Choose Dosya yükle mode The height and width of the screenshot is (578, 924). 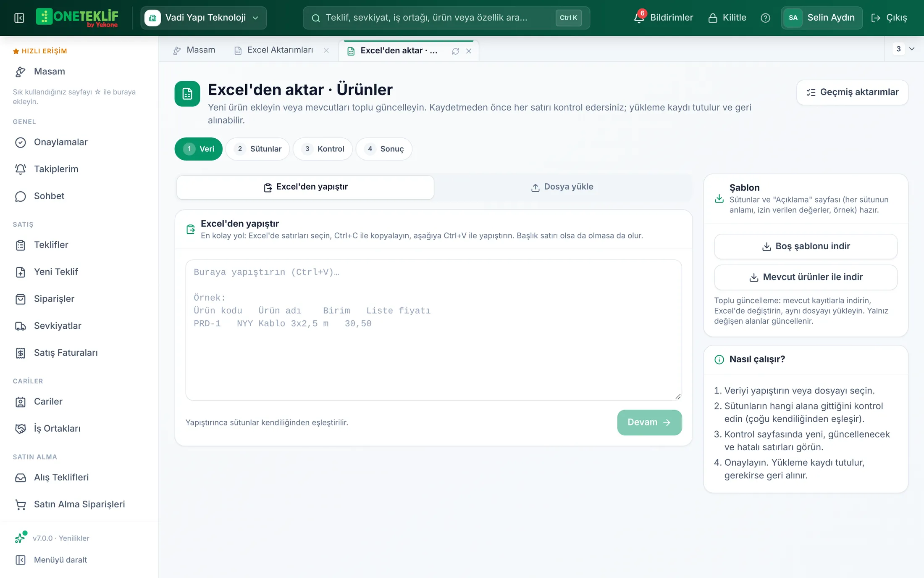(562, 187)
